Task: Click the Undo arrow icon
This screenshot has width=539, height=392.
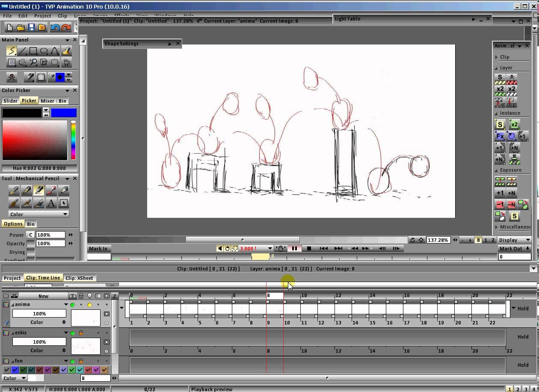Action: pyautogui.click(x=55, y=27)
